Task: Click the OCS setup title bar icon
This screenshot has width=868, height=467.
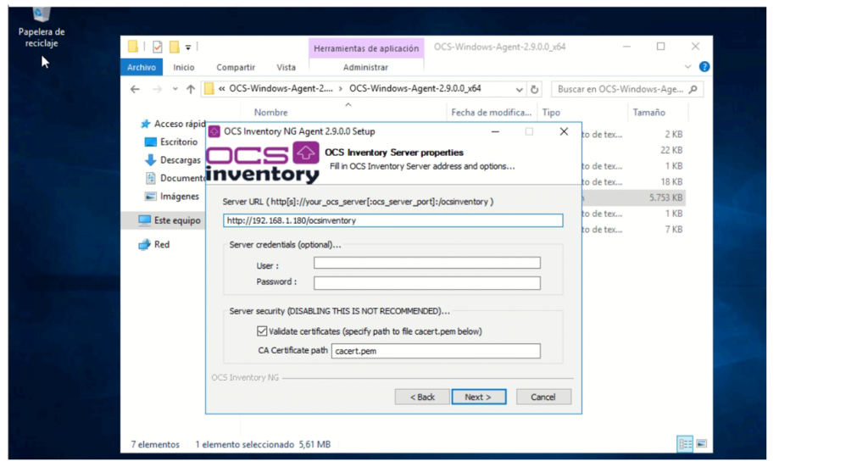Action: pos(214,131)
